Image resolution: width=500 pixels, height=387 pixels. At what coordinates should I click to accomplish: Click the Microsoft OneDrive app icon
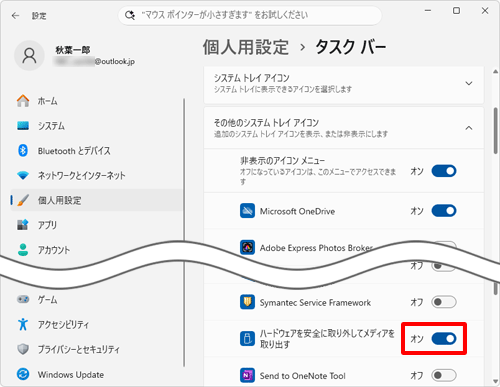[x=247, y=211]
